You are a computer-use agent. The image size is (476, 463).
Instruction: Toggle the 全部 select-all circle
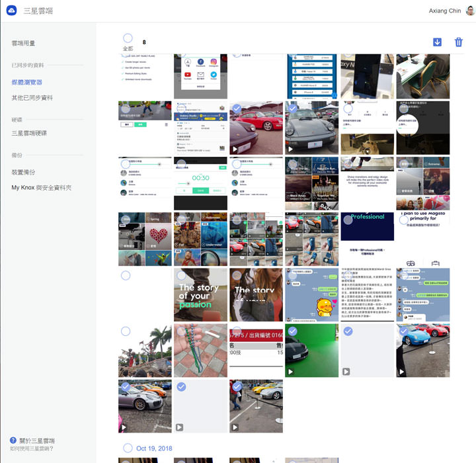coord(128,39)
